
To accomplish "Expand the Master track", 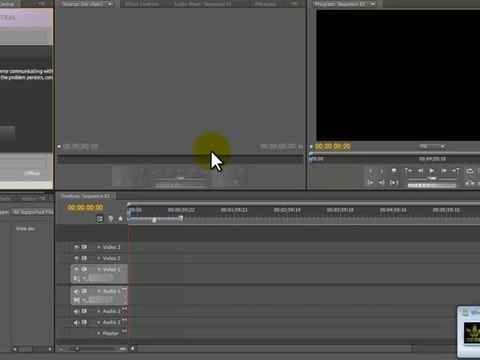I will coord(99,333).
